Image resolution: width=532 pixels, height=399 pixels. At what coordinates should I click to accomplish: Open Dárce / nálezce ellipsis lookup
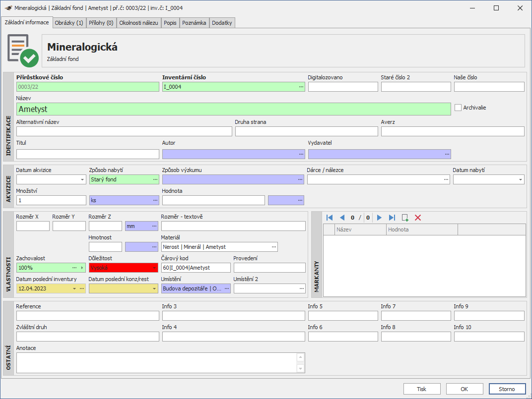click(x=446, y=179)
